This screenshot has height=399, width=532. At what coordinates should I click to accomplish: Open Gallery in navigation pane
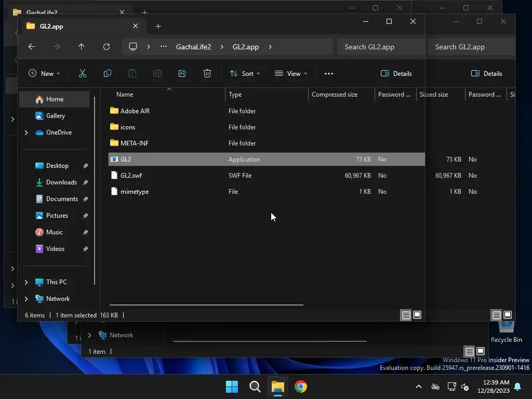click(54, 116)
